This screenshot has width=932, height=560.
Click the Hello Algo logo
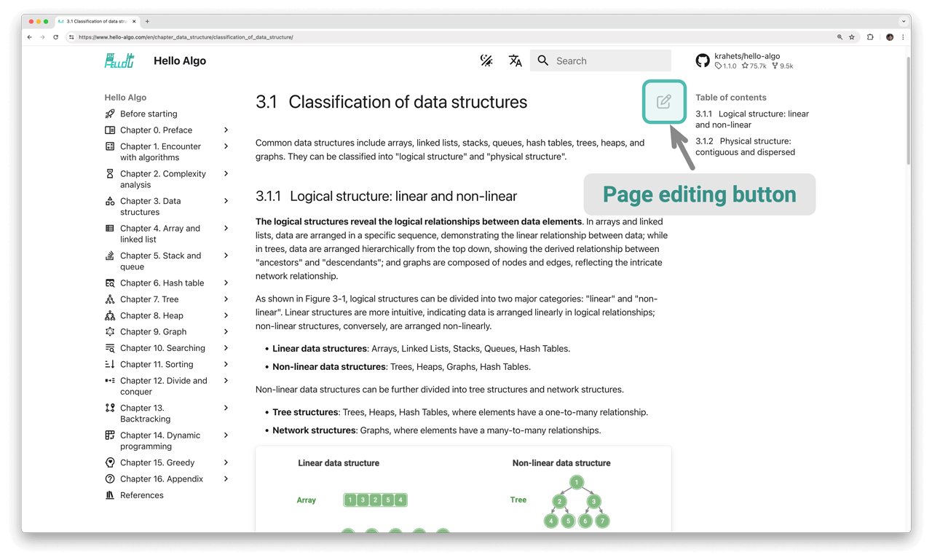(x=119, y=60)
